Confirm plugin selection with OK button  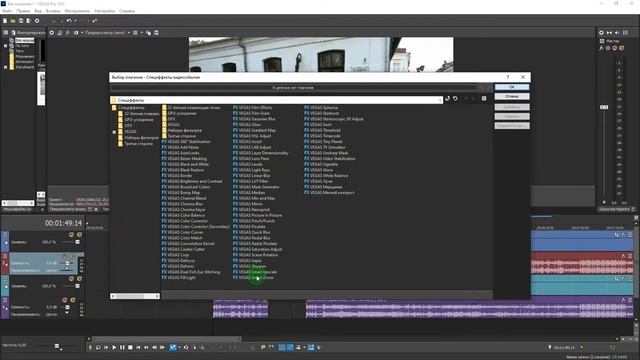pyautogui.click(x=512, y=87)
